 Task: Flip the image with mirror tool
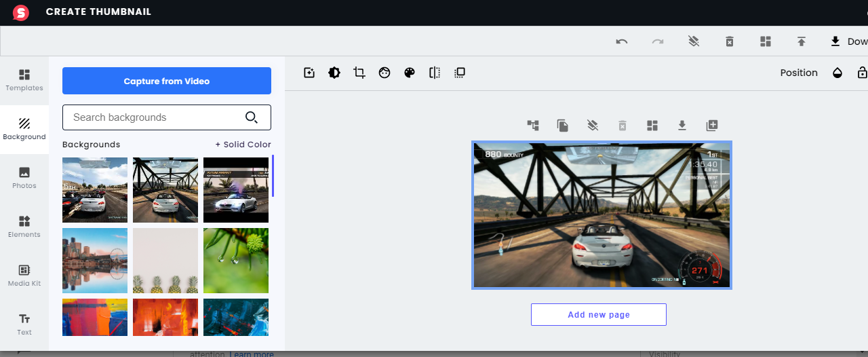pyautogui.click(x=435, y=73)
